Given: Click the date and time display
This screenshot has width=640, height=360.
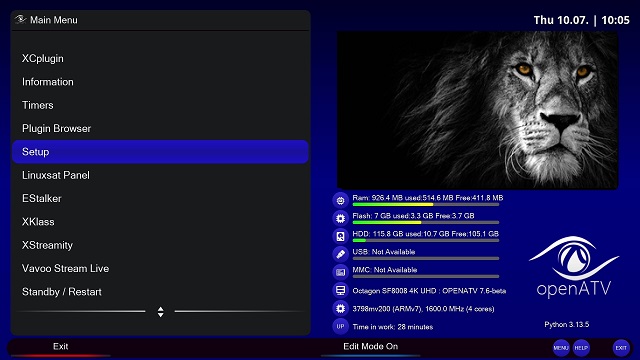Looking at the screenshot, I should [x=582, y=20].
